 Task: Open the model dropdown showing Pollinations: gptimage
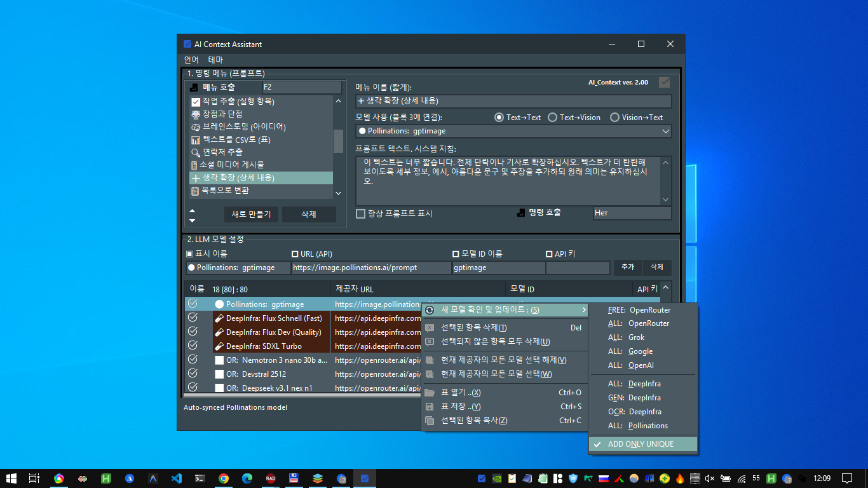(513, 131)
